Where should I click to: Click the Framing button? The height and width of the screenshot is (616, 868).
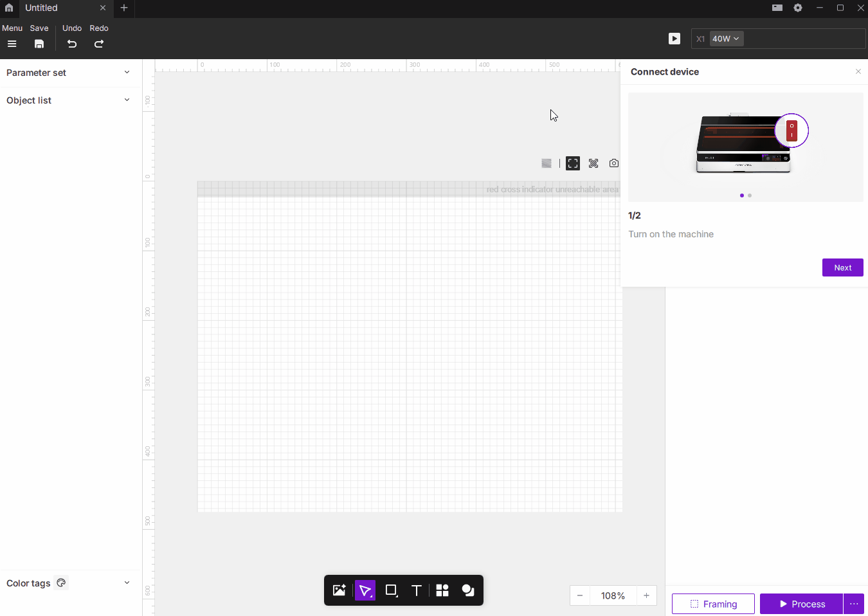[713, 604]
